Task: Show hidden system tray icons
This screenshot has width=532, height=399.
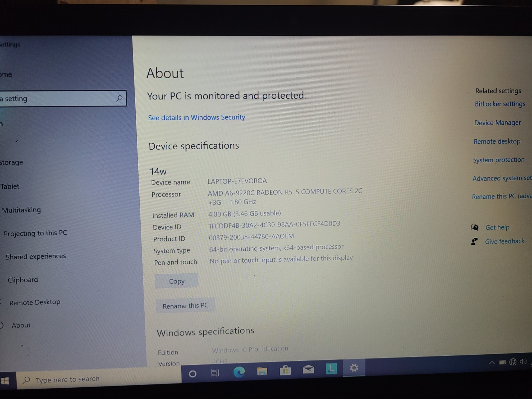Action: [491, 363]
